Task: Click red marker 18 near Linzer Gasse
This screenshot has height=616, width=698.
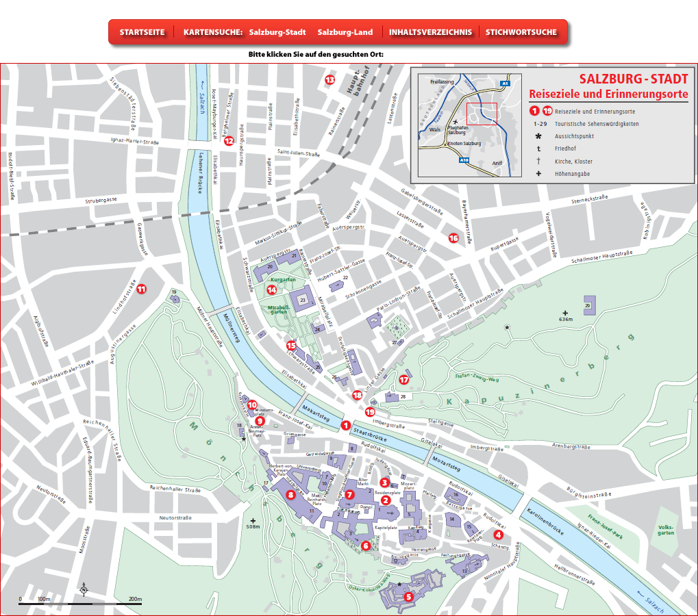Action: point(357,394)
